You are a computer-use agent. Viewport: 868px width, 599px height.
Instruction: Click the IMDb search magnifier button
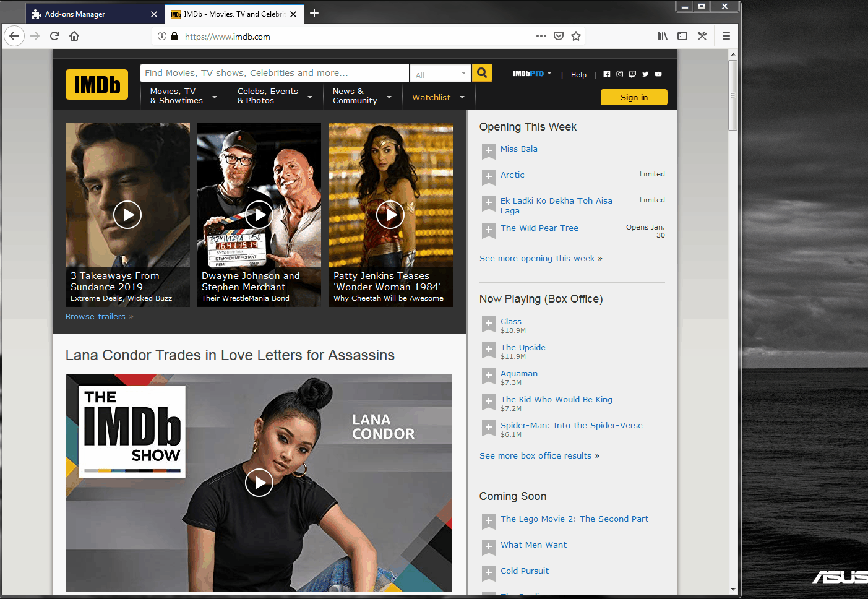[482, 73]
